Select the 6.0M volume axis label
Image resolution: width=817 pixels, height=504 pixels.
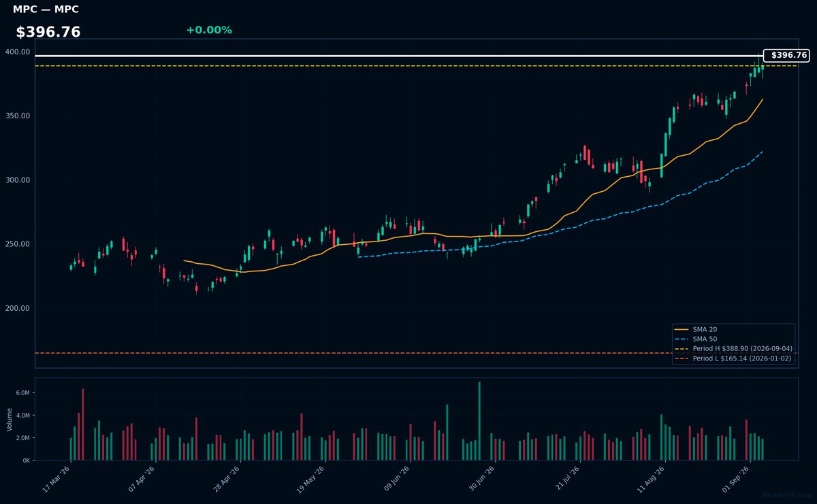point(22,392)
